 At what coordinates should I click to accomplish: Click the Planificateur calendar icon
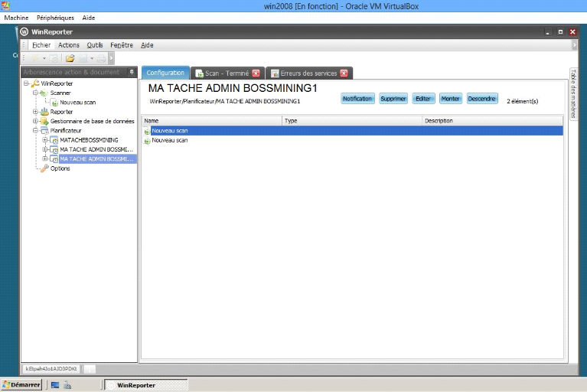click(x=44, y=131)
